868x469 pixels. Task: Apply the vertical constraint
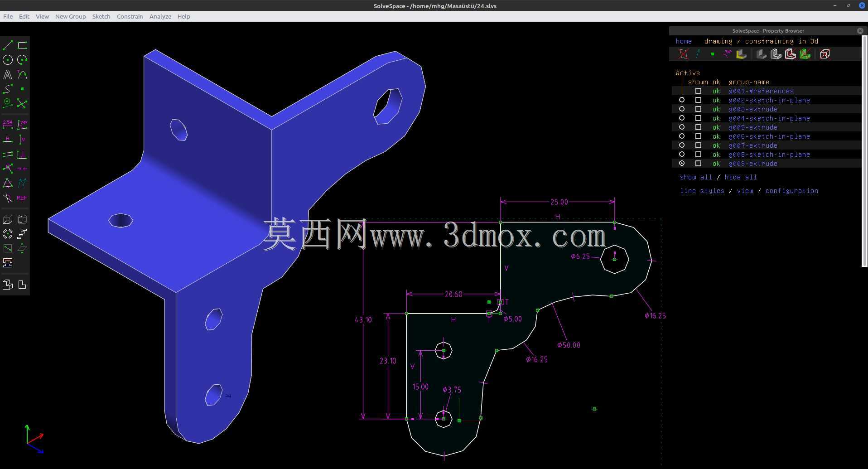click(22, 139)
